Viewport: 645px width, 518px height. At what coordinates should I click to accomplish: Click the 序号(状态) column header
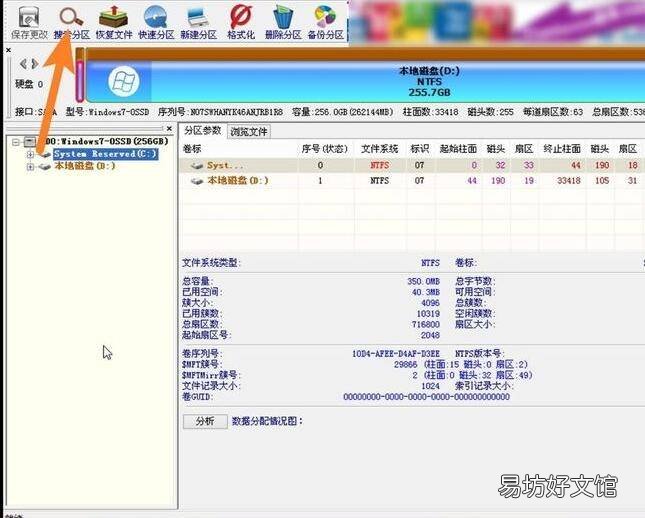(x=325, y=149)
